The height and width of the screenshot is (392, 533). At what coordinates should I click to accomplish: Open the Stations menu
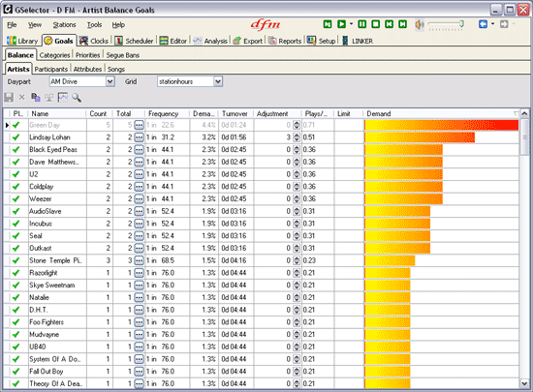pyautogui.click(x=64, y=25)
